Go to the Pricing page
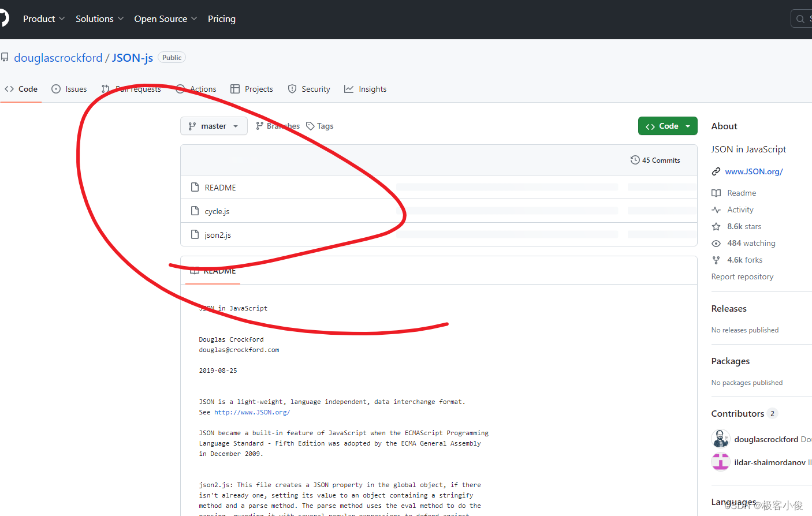The height and width of the screenshot is (516, 812). click(x=222, y=18)
